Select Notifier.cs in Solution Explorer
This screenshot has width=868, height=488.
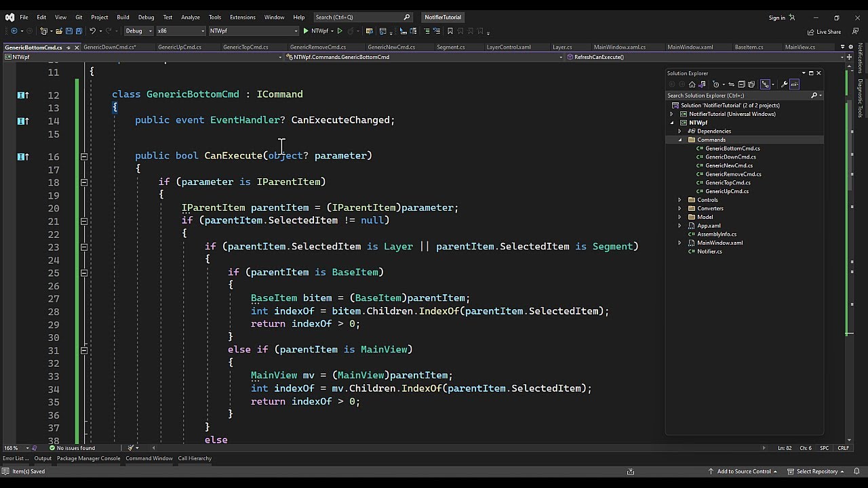(x=709, y=251)
